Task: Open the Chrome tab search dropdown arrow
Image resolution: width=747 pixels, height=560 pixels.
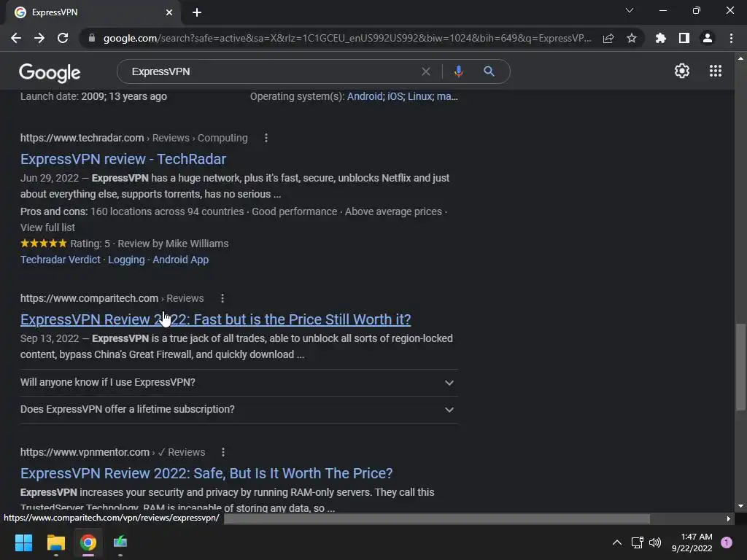Action: point(630,10)
